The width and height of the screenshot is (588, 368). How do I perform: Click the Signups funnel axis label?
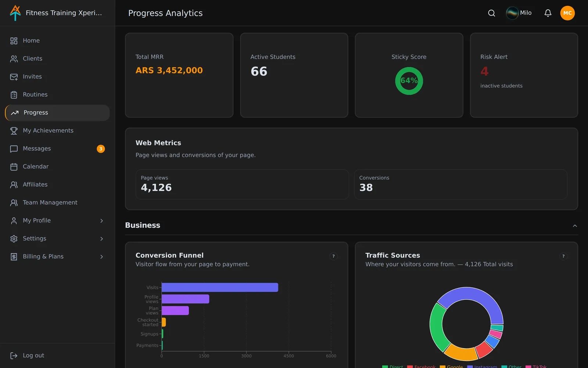[x=149, y=334]
